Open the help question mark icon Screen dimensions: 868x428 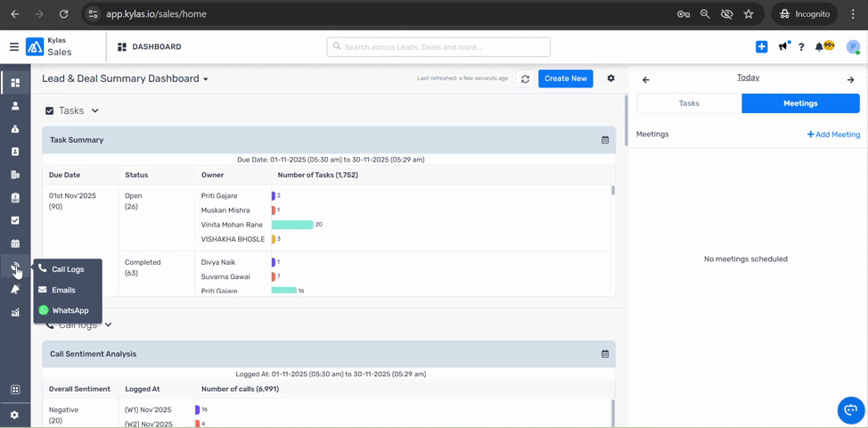pos(801,47)
